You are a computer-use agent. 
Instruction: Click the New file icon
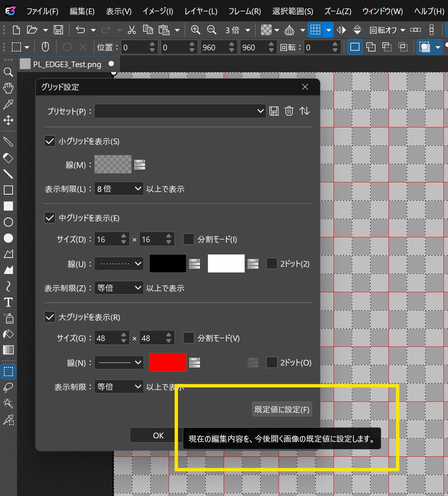(x=16, y=30)
